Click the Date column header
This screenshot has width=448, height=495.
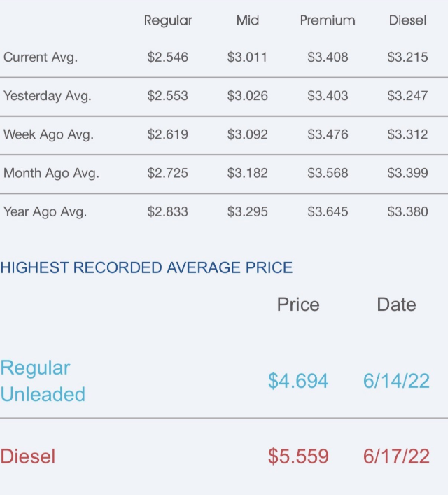pos(396,305)
